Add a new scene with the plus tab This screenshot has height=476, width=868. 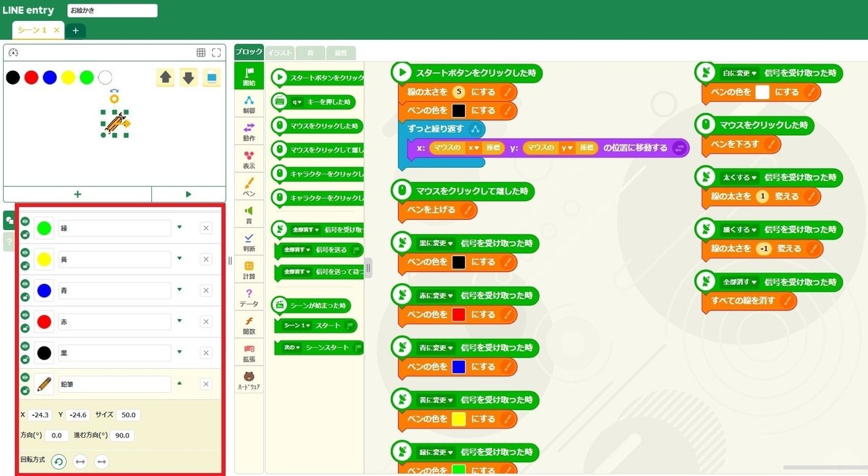[x=76, y=30]
